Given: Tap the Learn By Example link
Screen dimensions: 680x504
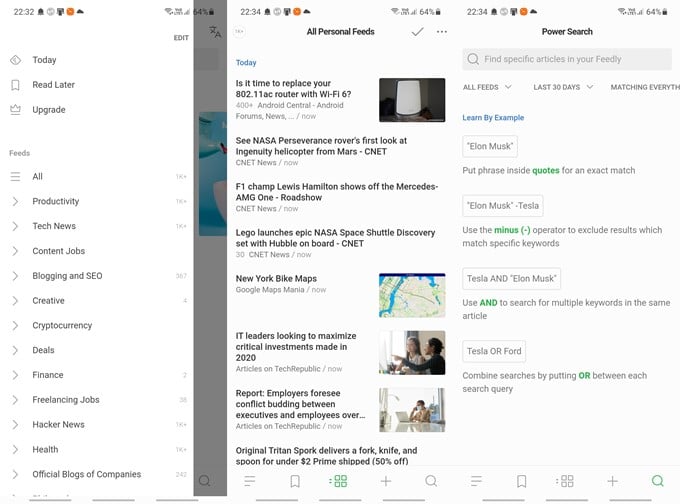Looking at the screenshot, I should point(493,118).
